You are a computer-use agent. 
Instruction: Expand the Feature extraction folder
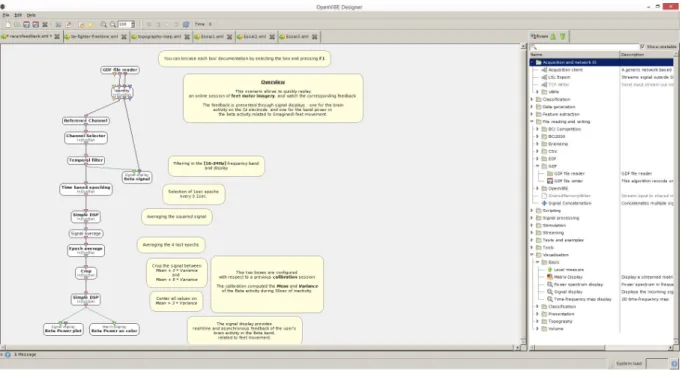(532, 114)
